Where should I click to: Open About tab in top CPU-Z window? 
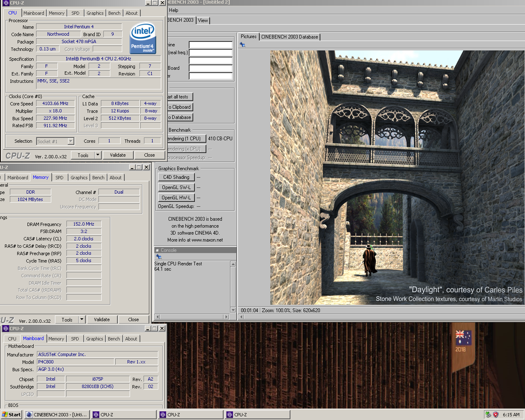click(x=132, y=13)
